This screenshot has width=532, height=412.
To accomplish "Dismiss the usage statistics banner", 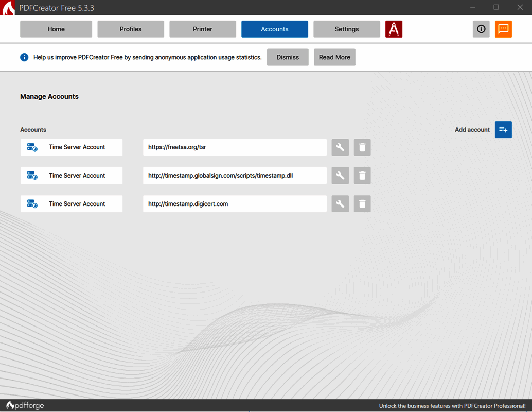I will coord(288,57).
